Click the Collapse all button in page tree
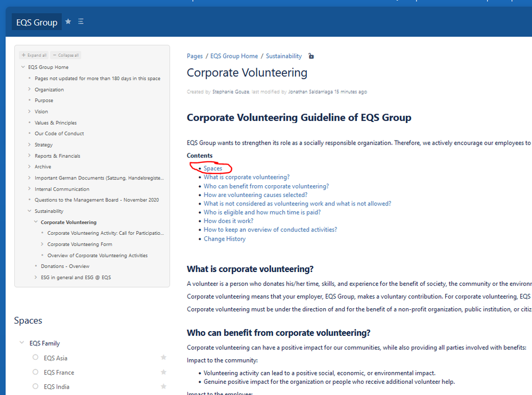Screen dimensions: 532x395 (x=66, y=55)
